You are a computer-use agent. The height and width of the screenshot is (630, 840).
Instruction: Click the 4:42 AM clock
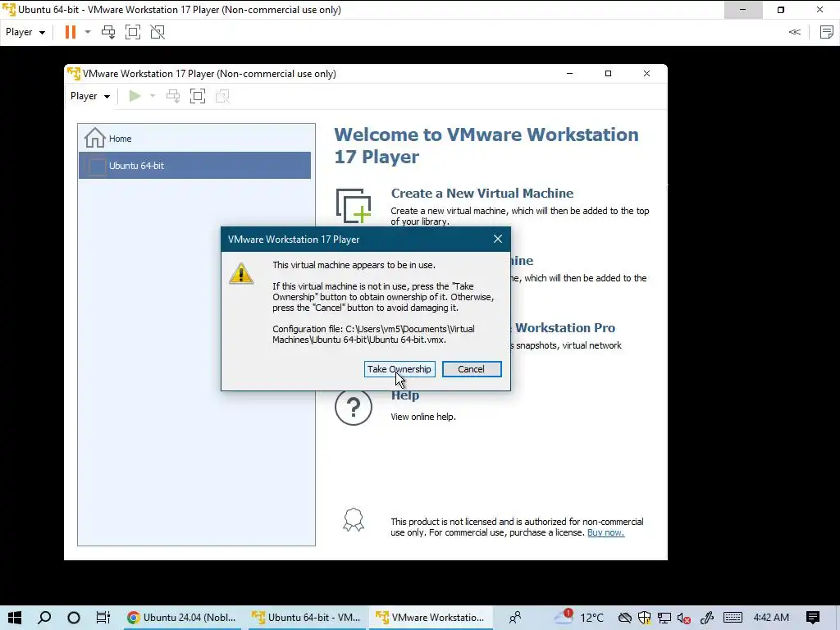771,618
